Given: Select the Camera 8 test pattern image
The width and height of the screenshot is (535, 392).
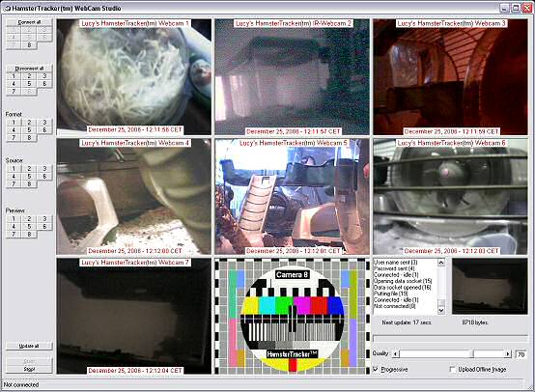Looking at the screenshot, I should [292, 316].
